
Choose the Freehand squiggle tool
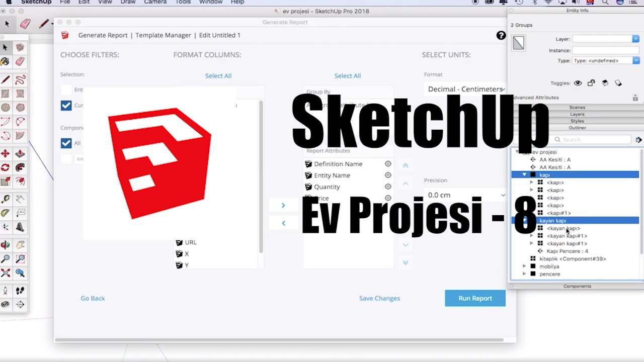coord(20,80)
